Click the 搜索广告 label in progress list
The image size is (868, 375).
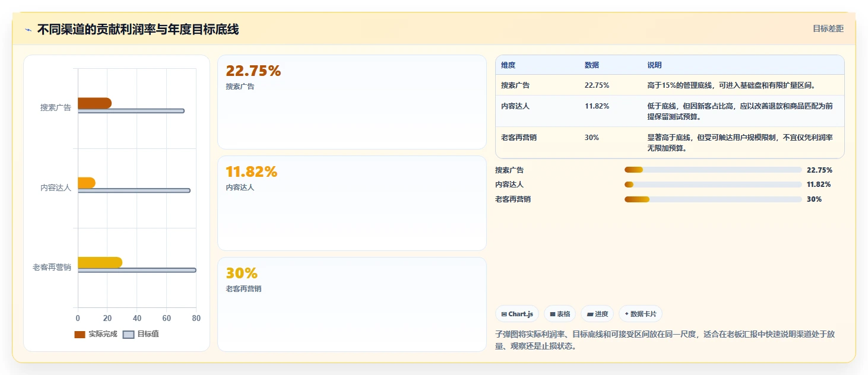509,170
